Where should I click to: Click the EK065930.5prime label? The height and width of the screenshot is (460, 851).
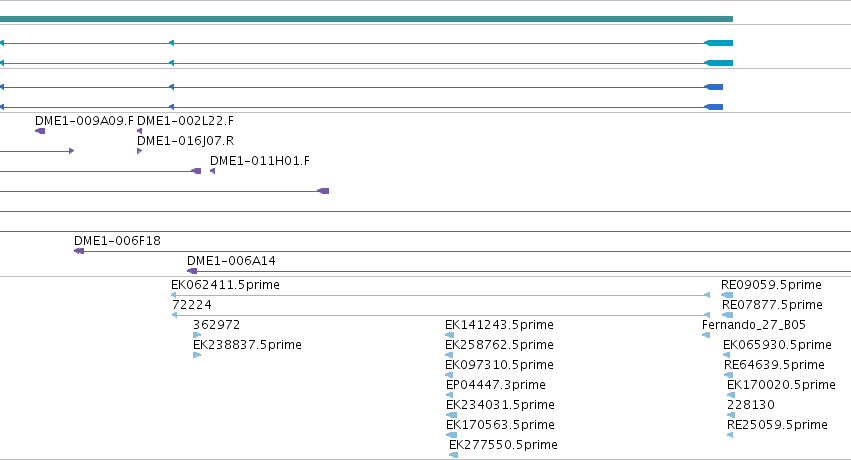777,344
